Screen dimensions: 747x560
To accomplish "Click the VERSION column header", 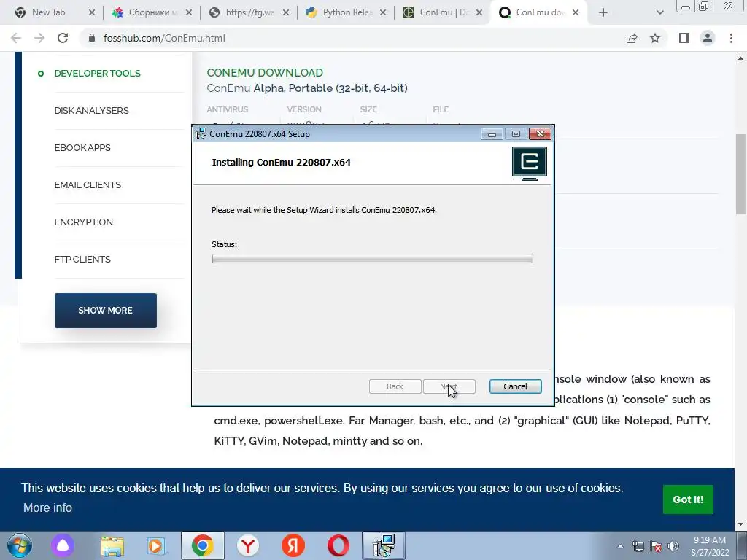I will pyautogui.click(x=304, y=109).
